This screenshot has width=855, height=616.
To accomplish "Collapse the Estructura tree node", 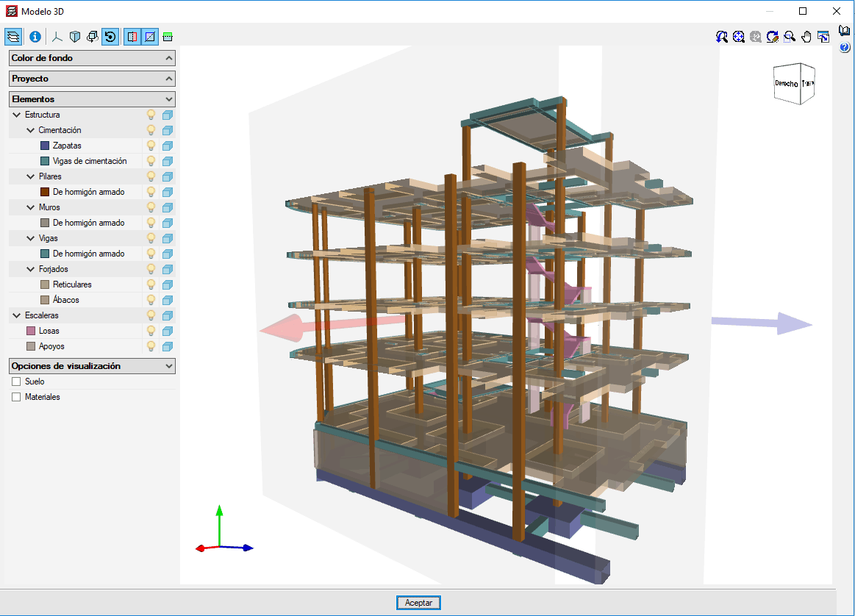I will (16, 115).
